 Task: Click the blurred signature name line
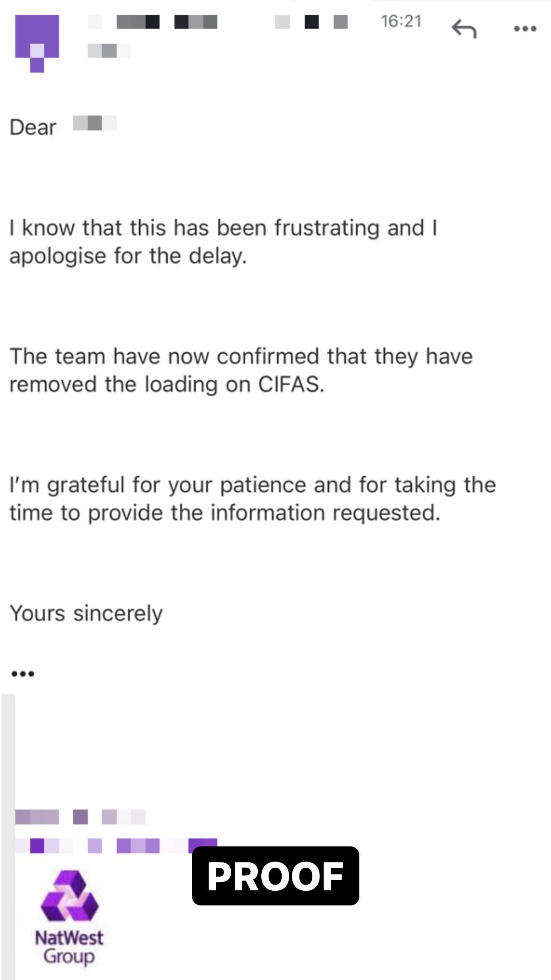click(x=80, y=817)
